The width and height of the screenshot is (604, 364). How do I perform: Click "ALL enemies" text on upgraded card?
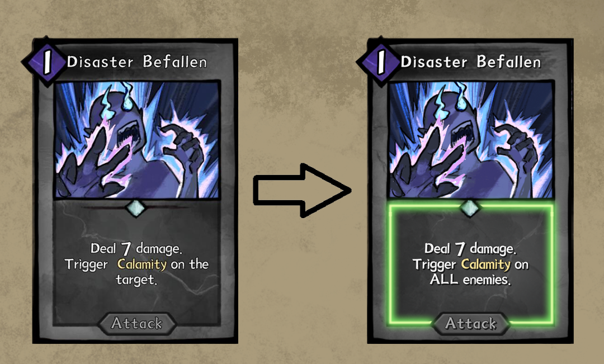click(x=470, y=279)
